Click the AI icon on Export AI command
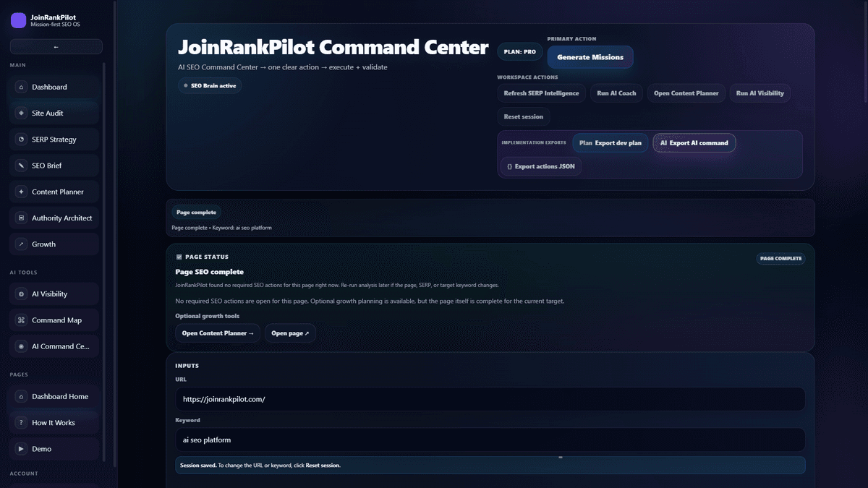The image size is (868, 488). click(663, 143)
